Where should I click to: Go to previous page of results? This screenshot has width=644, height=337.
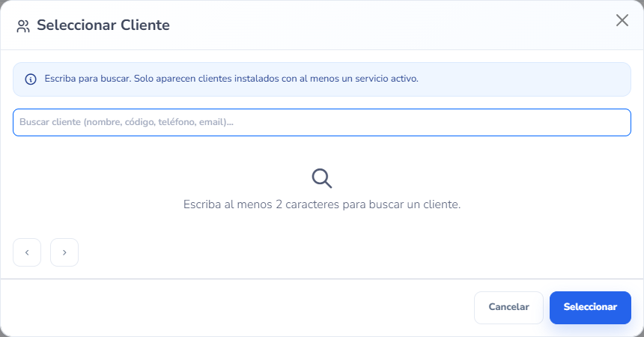[27, 252]
